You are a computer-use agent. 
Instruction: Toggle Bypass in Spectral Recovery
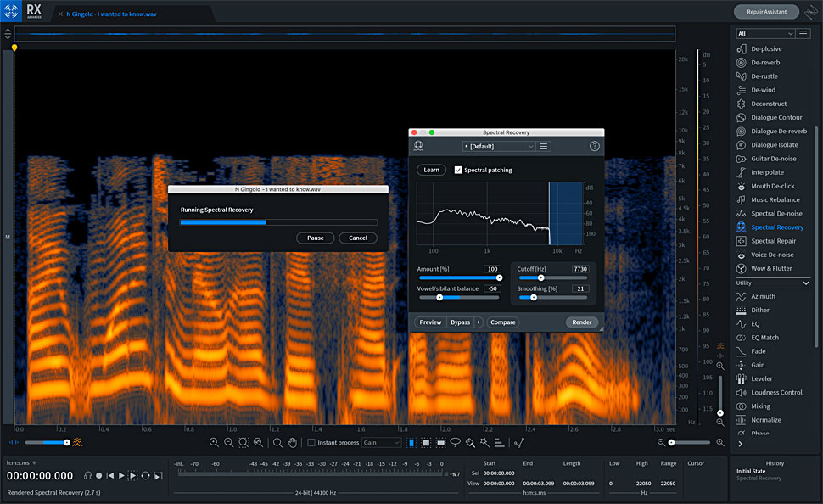coord(461,322)
